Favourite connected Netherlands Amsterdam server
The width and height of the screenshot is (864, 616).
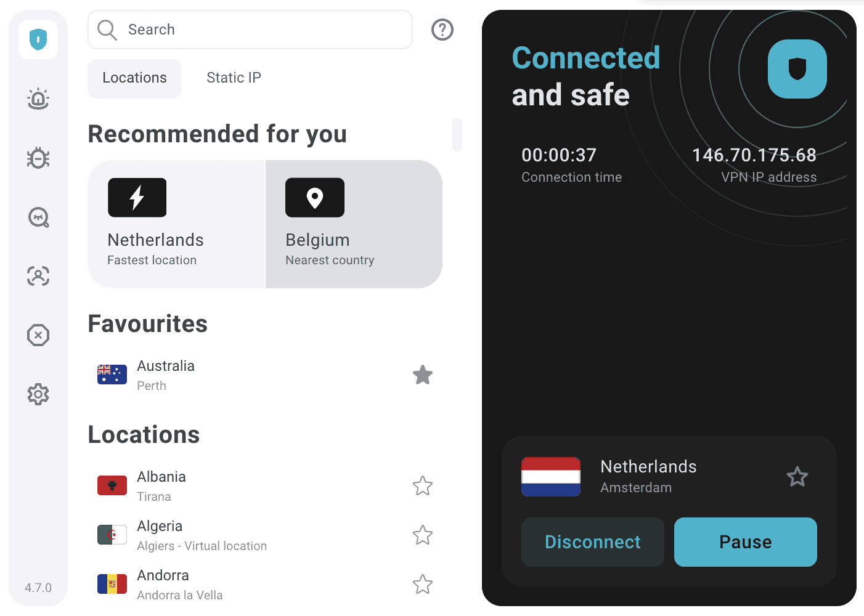click(x=797, y=477)
